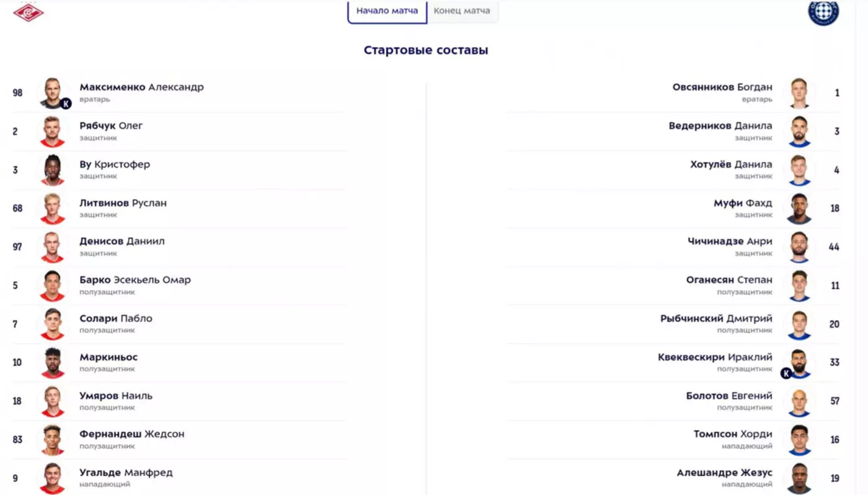Click Ву Кристофер's player photo
The width and height of the screenshot is (868, 495).
(x=53, y=170)
